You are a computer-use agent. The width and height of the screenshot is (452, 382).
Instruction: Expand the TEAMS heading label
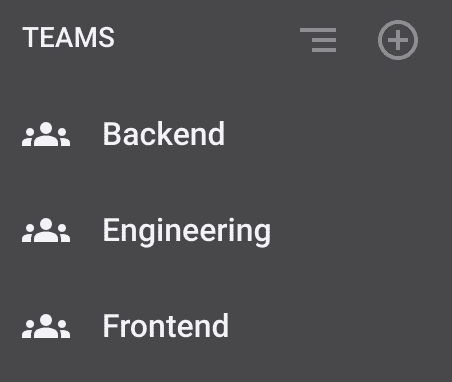68,37
